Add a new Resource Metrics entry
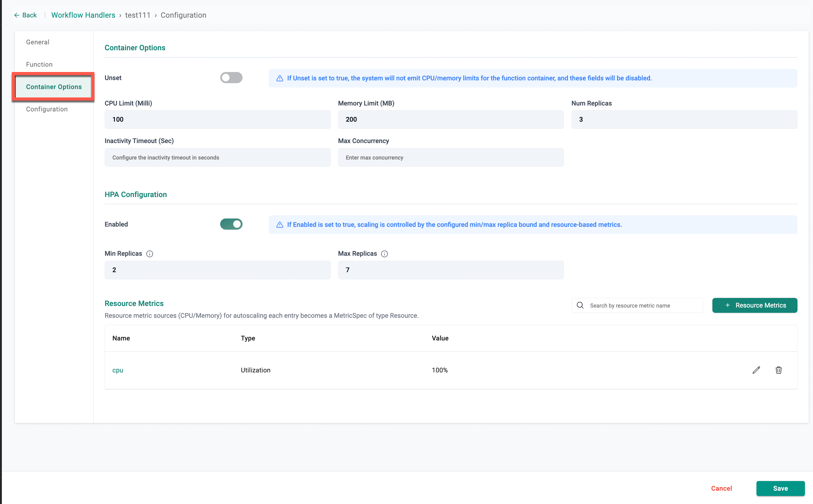 pyautogui.click(x=755, y=305)
